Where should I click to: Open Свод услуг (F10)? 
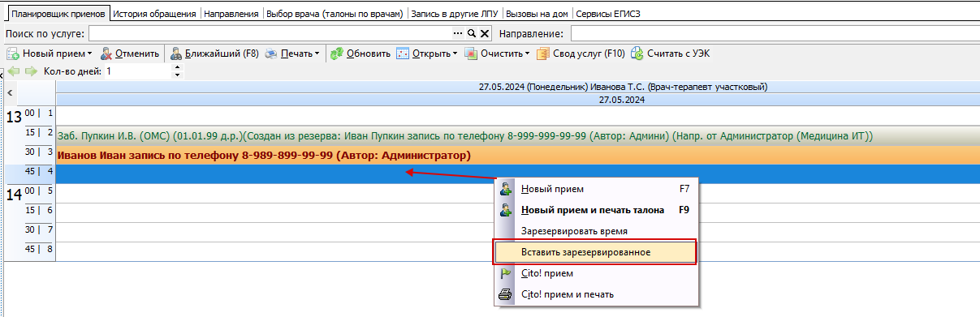[x=581, y=54]
